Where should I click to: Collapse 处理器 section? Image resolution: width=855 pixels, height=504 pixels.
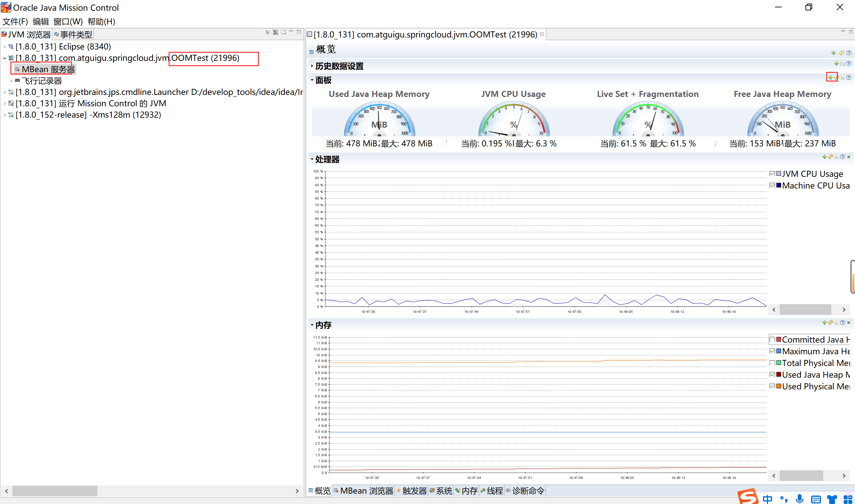tap(312, 159)
